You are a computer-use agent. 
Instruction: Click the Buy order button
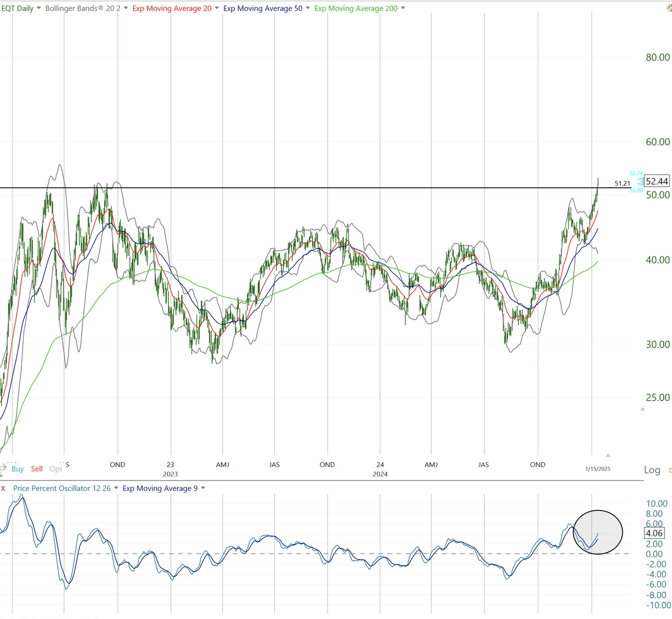[x=17, y=468]
